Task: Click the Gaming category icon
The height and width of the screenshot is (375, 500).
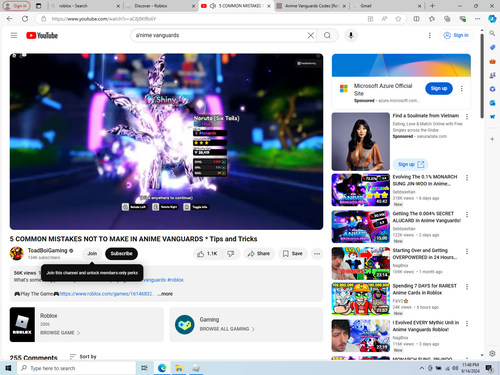Action: [184, 324]
